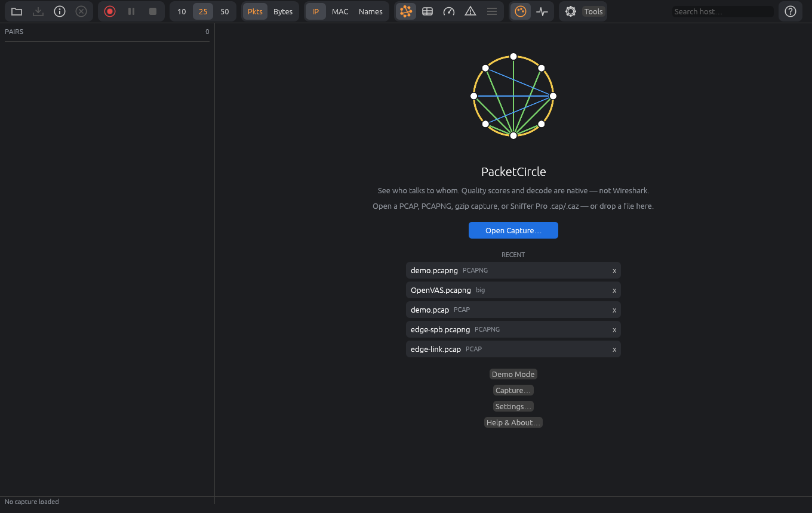This screenshot has width=812, height=513.
Task: Switch metric to Bytes
Action: (283, 11)
